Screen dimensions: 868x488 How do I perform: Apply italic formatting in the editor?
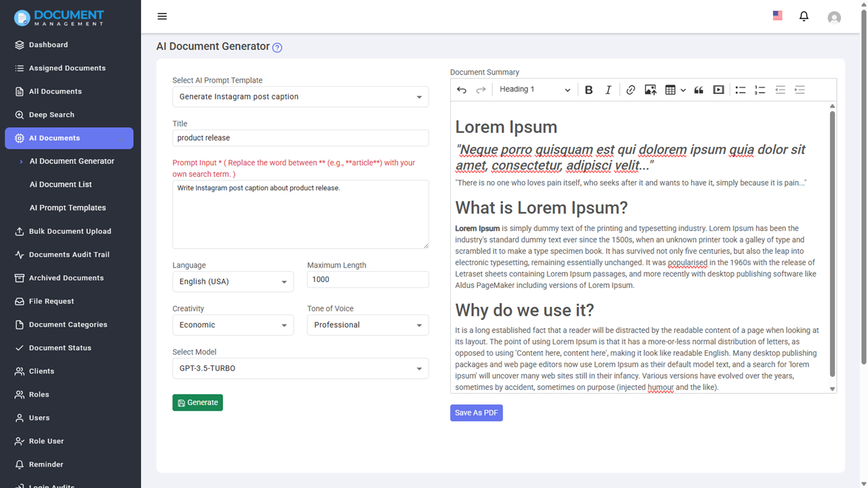(608, 90)
